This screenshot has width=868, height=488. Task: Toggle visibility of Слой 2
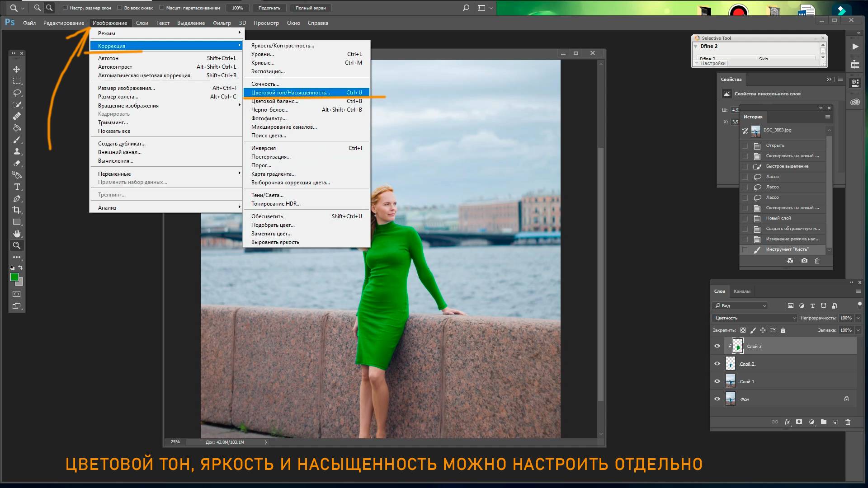pyautogui.click(x=717, y=364)
